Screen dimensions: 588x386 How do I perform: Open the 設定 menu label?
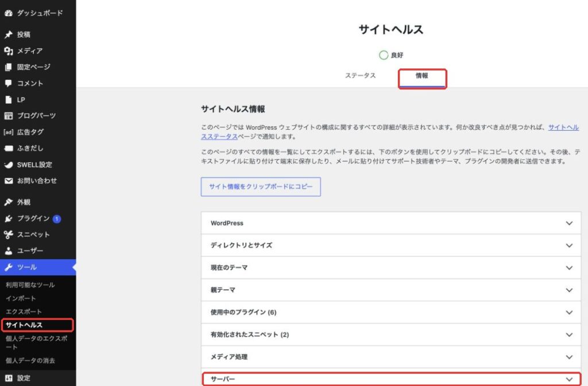tap(24, 378)
